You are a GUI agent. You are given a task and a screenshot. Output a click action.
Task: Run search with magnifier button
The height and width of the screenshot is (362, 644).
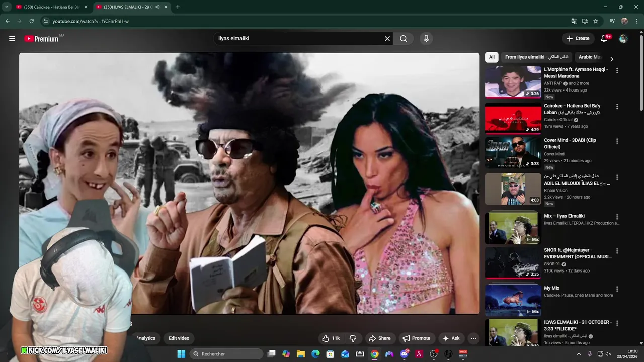point(404,38)
